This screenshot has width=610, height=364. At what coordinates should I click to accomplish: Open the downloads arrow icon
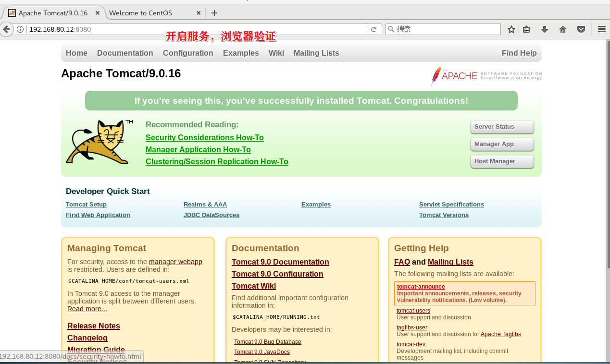click(545, 29)
